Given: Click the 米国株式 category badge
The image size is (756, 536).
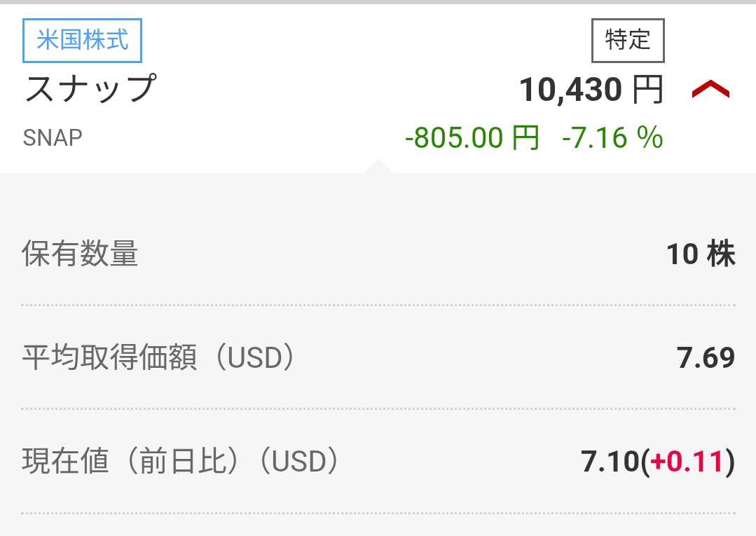Looking at the screenshot, I should (x=82, y=40).
